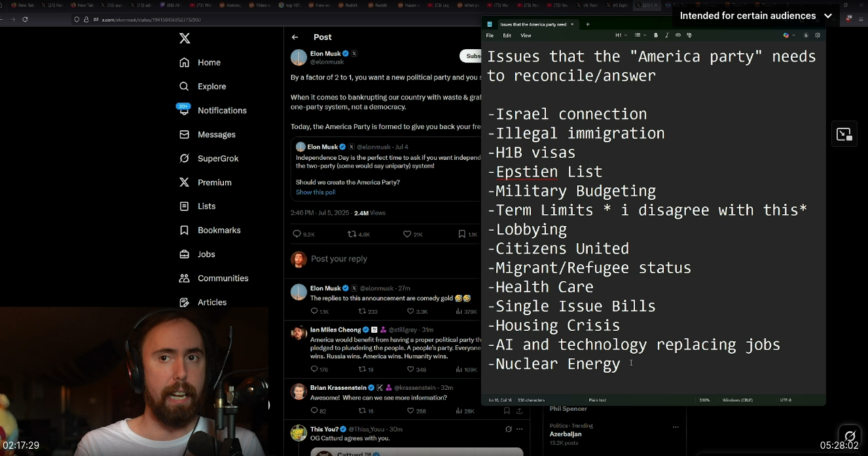Click the Subscribe button on Elon's post
The height and width of the screenshot is (456, 868).
click(x=470, y=56)
